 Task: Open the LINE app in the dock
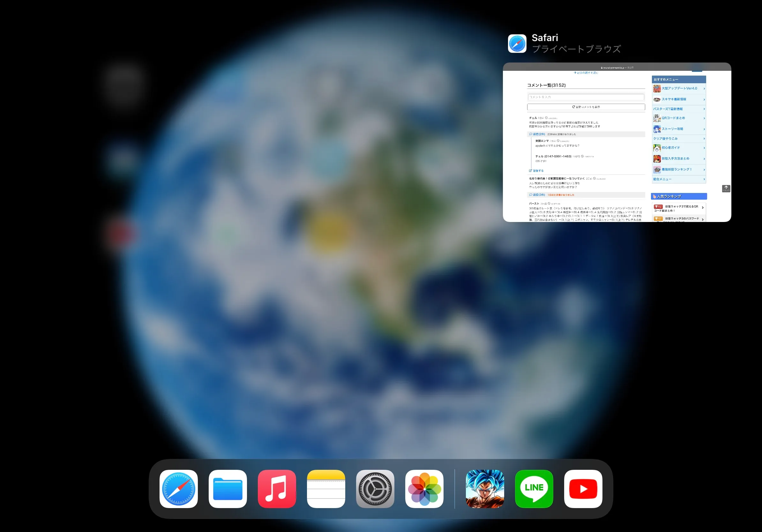[534, 489]
